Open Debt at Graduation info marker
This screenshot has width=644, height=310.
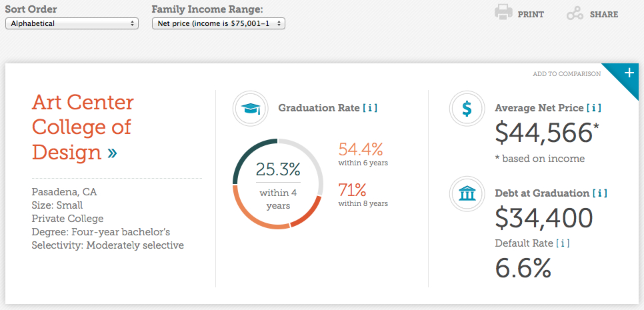[599, 193]
